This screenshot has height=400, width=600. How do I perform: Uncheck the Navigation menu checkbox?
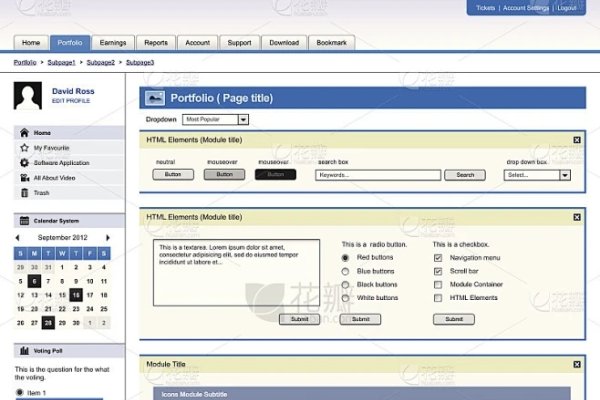pyautogui.click(x=438, y=258)
